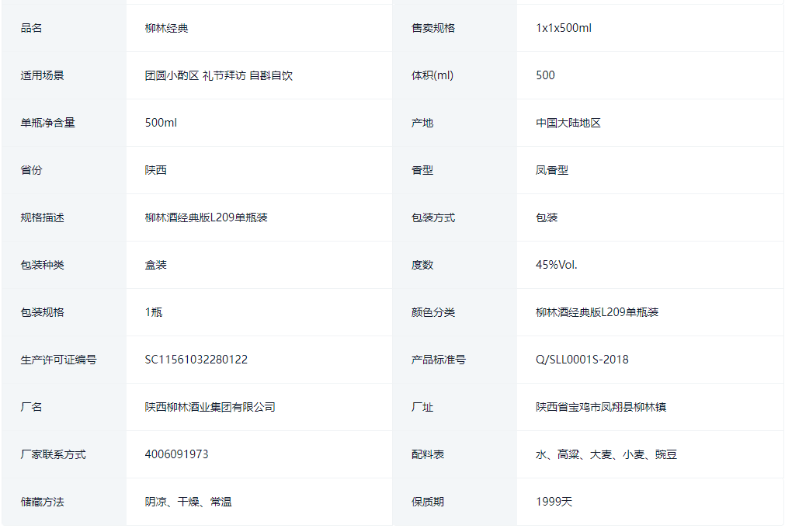Click the 颜色分类 label

pos(433,312)
